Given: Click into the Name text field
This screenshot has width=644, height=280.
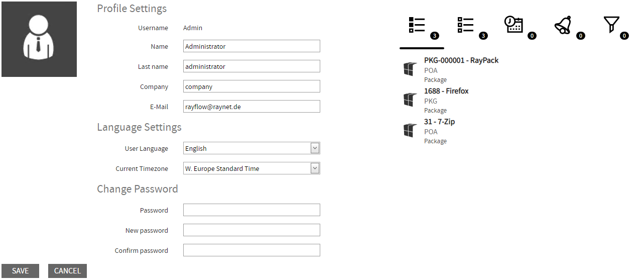Looking at the screenshot, I should (251, 46).
